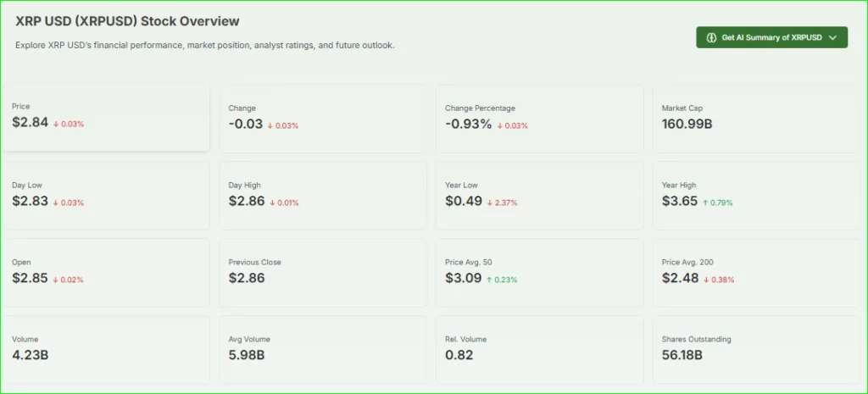Click the green up arrow beside Year High
The width and height of the screenshot is (868, 394).
[x=704, y=203]
